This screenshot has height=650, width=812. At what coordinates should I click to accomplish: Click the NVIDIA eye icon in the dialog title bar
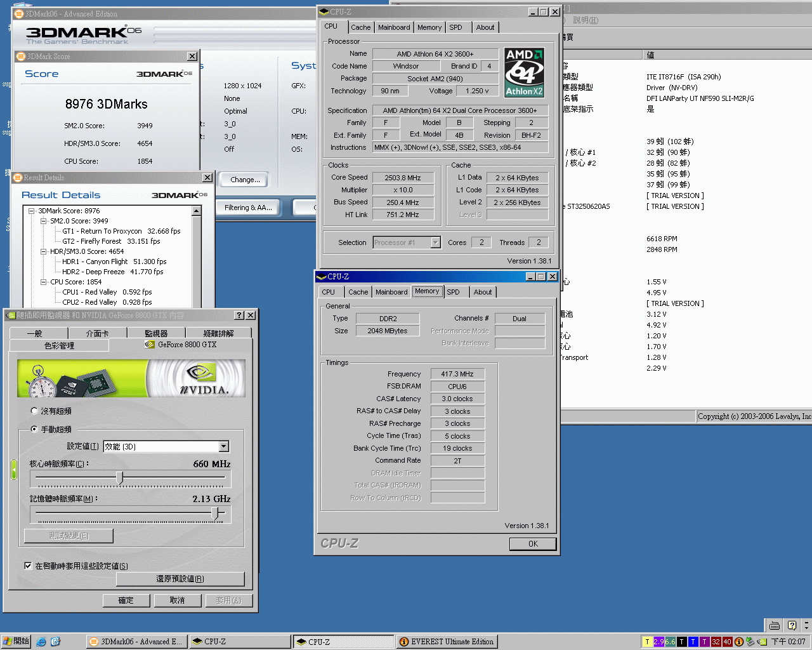pyautogui.click(x=11, y=315)
